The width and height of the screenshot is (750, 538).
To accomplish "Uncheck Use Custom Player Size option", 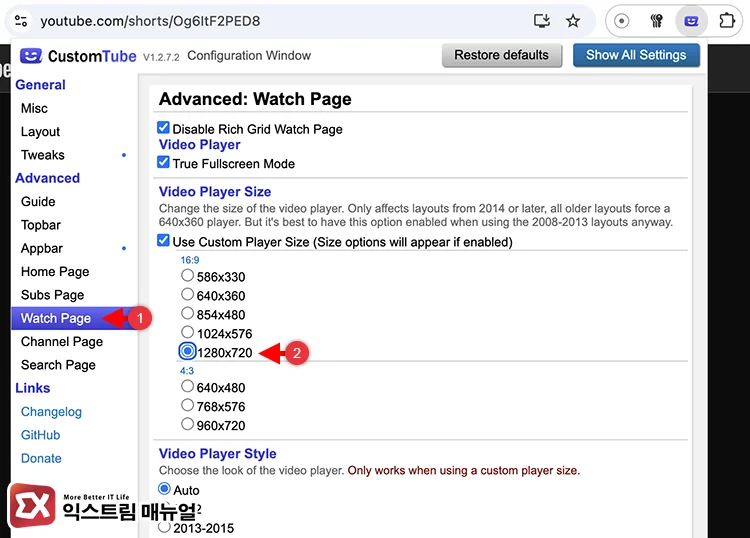I will (x=164, y=241).
